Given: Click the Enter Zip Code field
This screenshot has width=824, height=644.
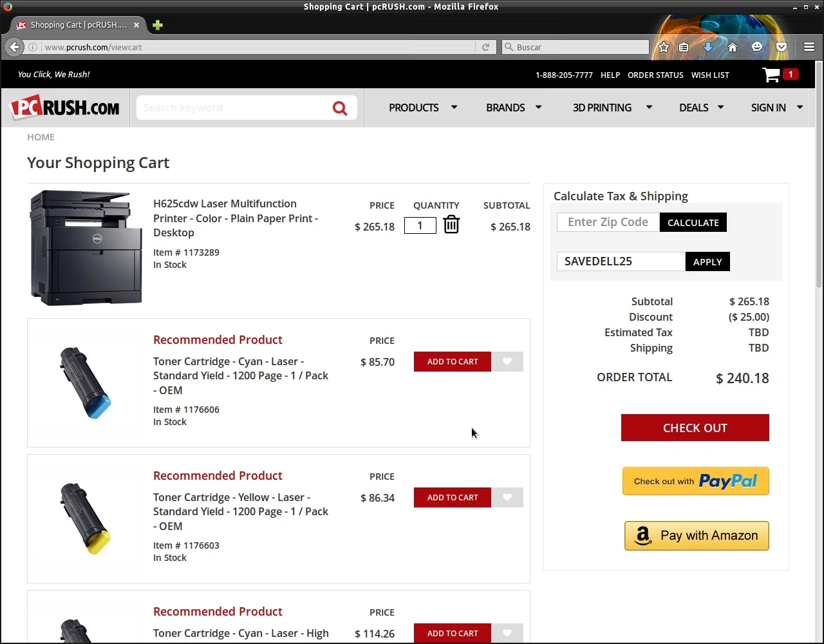Looking at the screenshot, I should click(608, 222).
